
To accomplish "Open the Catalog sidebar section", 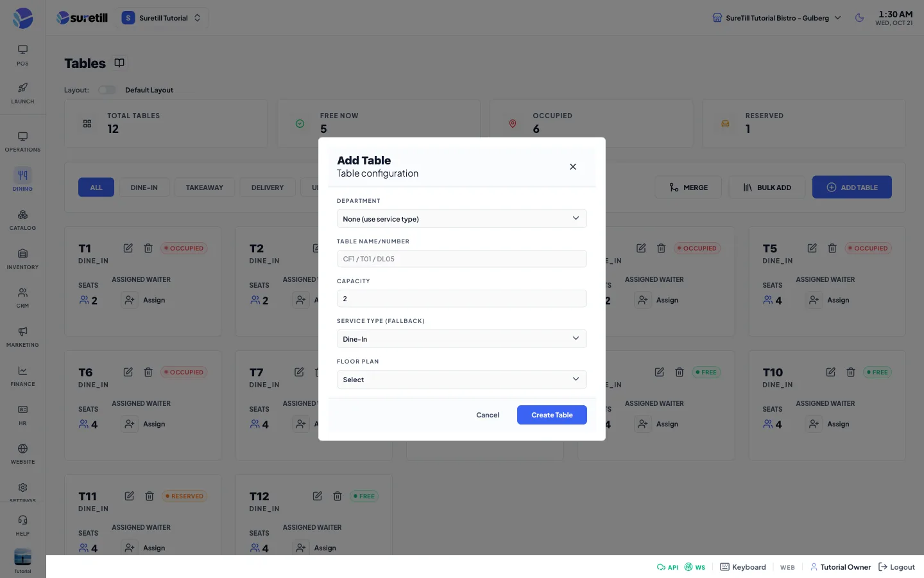I will (x=22, y=220).
